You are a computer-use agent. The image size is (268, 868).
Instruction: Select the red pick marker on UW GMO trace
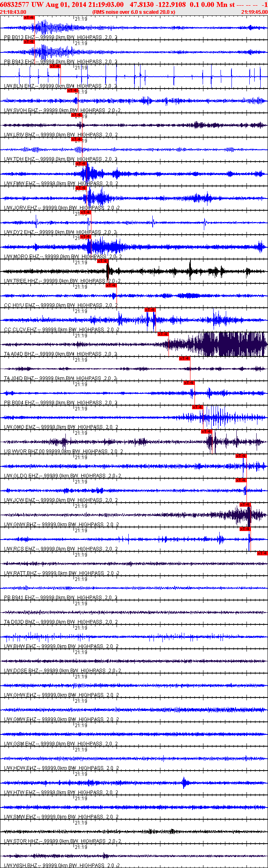[197, 407]
